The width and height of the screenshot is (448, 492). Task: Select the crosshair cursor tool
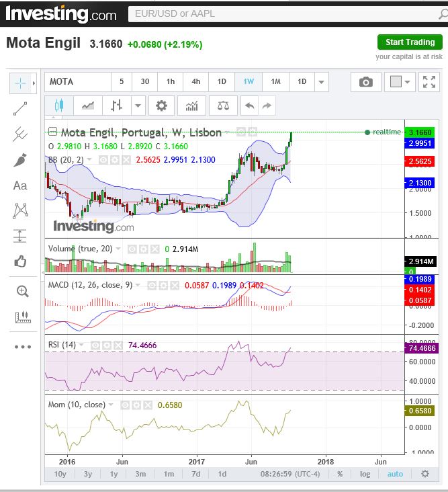point(20,83)
